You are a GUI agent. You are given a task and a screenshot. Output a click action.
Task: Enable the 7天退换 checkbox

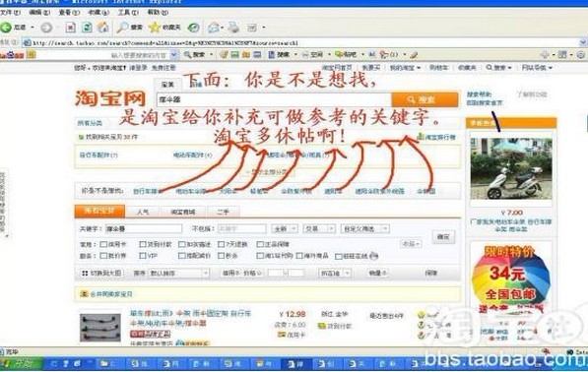tap(222, 244)
